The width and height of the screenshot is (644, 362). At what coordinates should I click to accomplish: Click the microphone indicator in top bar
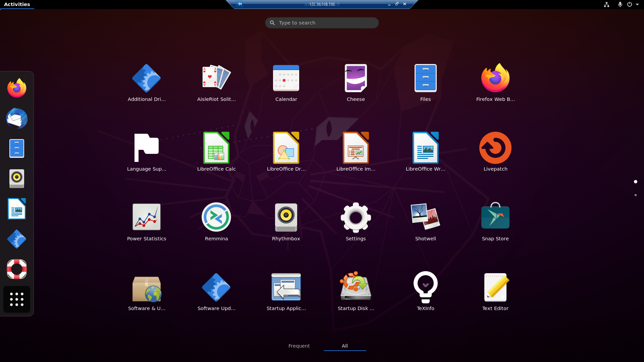pyautogui.click(x=620, y=4)
